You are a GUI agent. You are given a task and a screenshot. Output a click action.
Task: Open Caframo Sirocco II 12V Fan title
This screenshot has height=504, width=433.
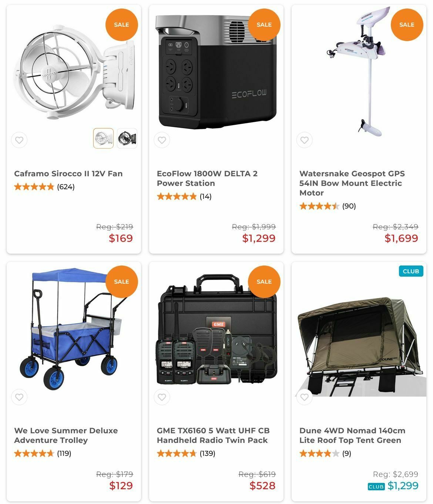(x=68, y=173)
